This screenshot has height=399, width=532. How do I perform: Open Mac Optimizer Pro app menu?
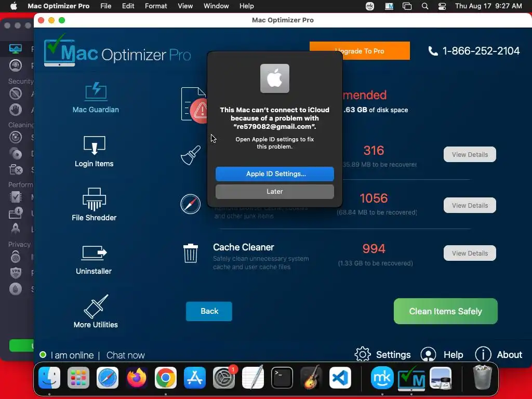tap(58, 6)
